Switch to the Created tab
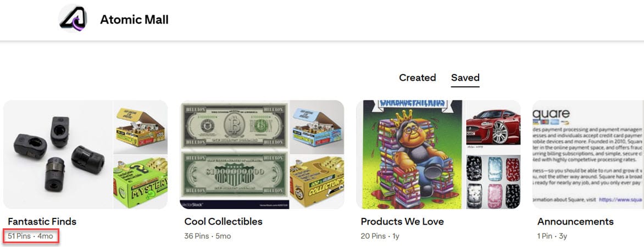The width and height of the screenshot is (644, 247). click(417, 77)
